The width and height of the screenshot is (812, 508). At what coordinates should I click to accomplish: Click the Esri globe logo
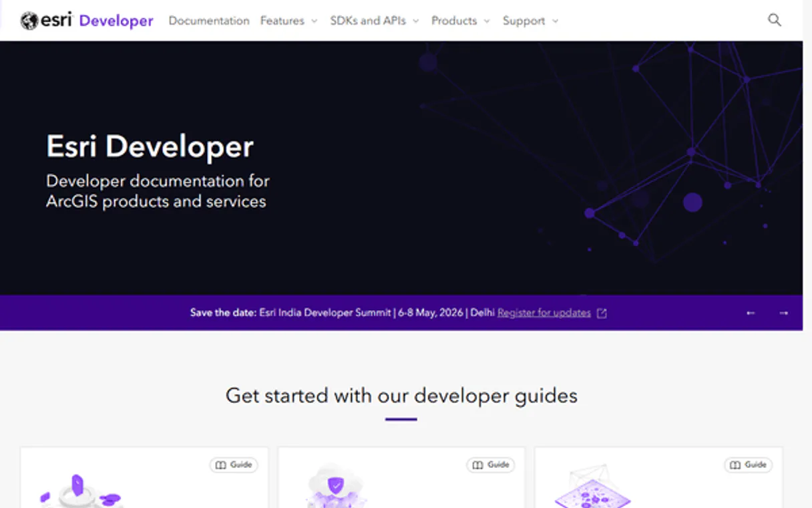[28, 20]
